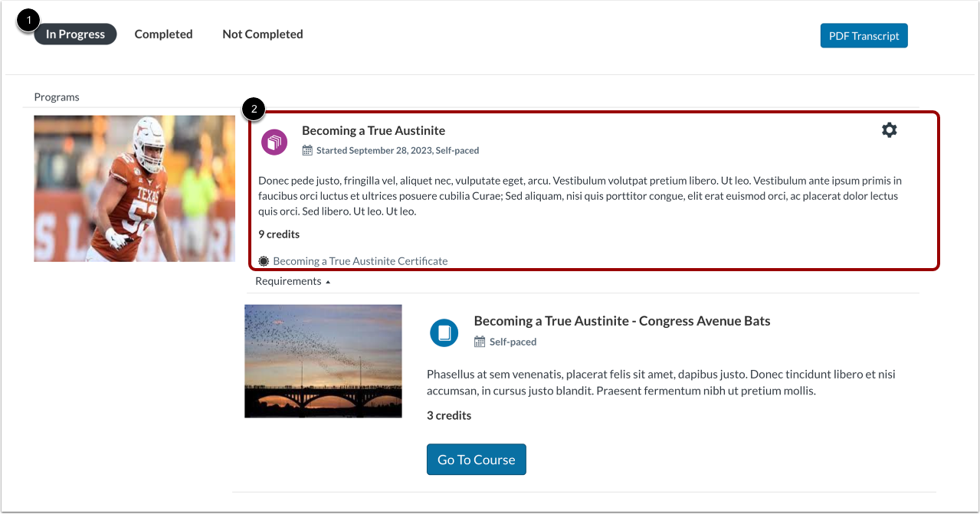Click the bats over bridge course thumbnail
Screen dimensions: 980x514
click(x=323, y=361)
